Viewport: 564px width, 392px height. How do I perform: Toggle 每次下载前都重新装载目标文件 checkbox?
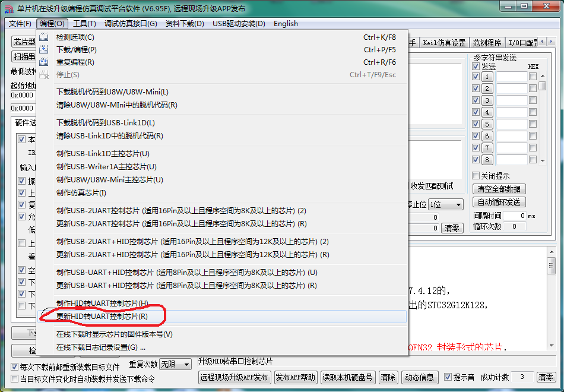(14, 367)
